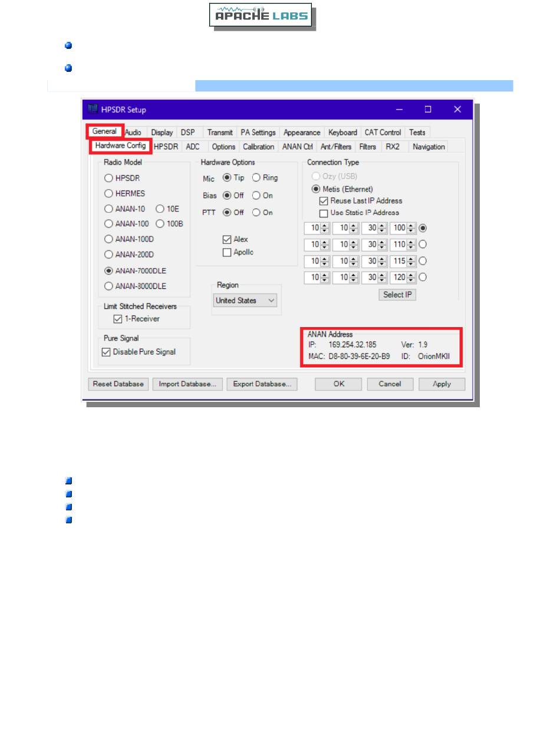Set Mic to Tip
Viewport: 560px width, 729px height.
click(x=233, y=178)
